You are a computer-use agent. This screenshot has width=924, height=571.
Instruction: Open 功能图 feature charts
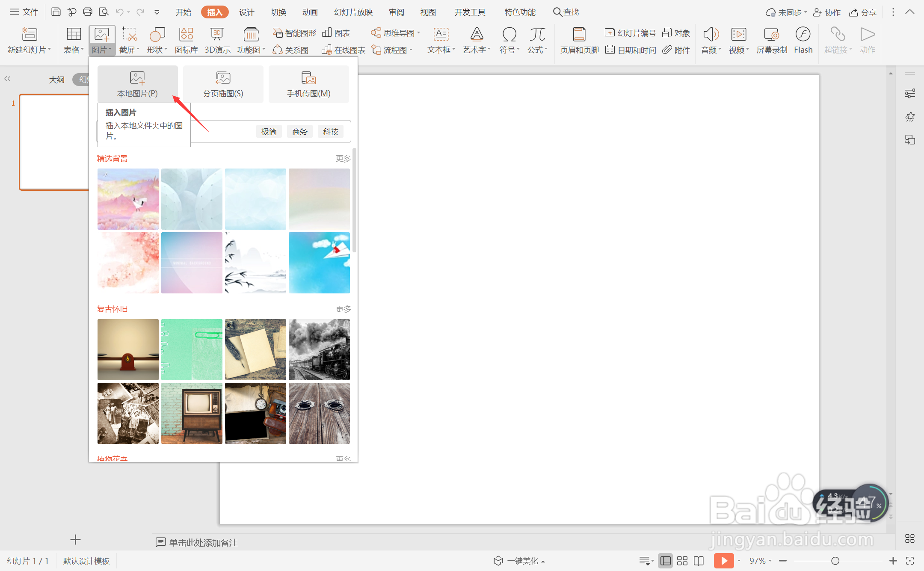tap(251, 40)
